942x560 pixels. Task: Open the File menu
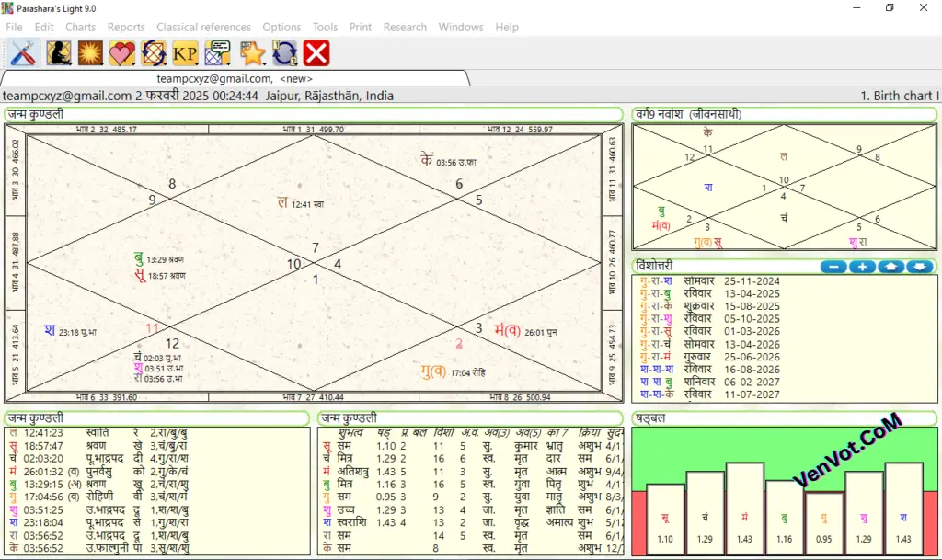pos(14,27)
